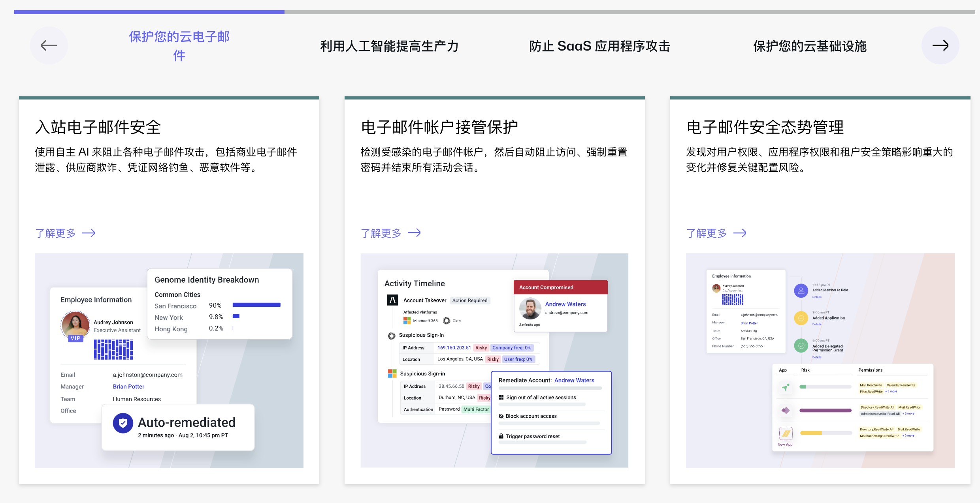Click 了解更多 under 入站电子邮件安全
Viewport: 980px width, 503px height.
65,233
